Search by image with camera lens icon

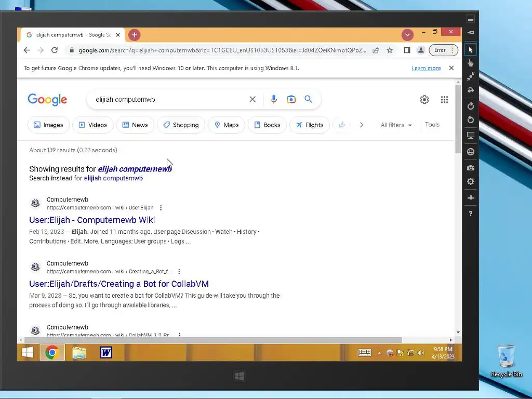(291, 99)
